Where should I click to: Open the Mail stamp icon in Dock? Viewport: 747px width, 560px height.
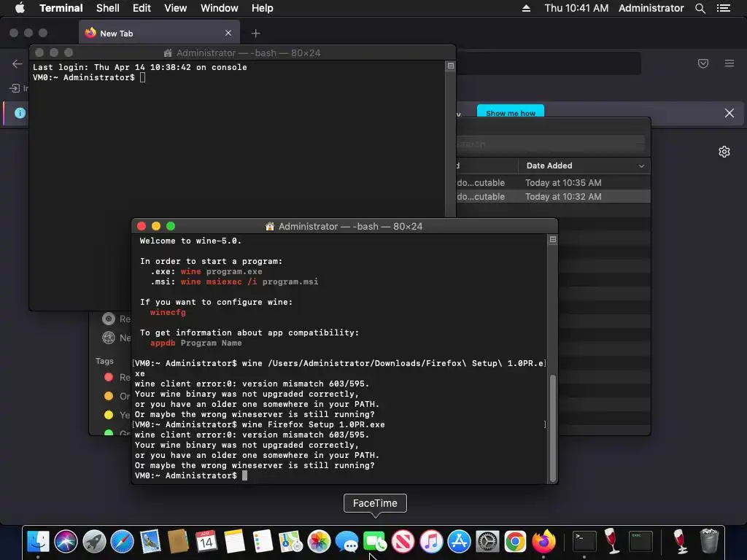click(150, 542)
